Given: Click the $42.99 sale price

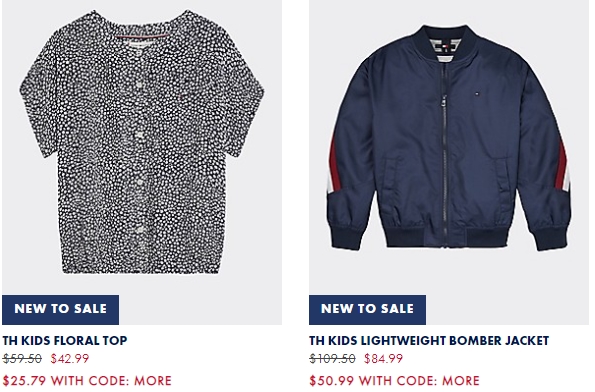Looking at the screenshot, I should 70,359.
